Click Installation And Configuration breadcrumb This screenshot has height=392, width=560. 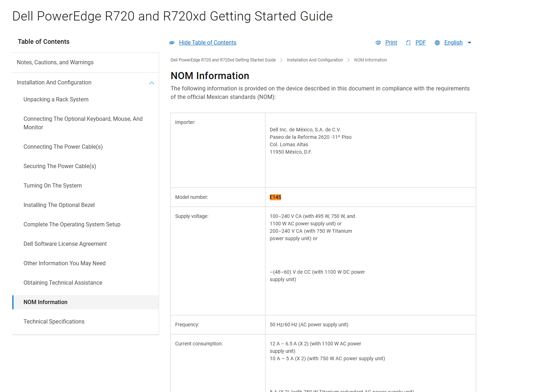coord(315,60)
